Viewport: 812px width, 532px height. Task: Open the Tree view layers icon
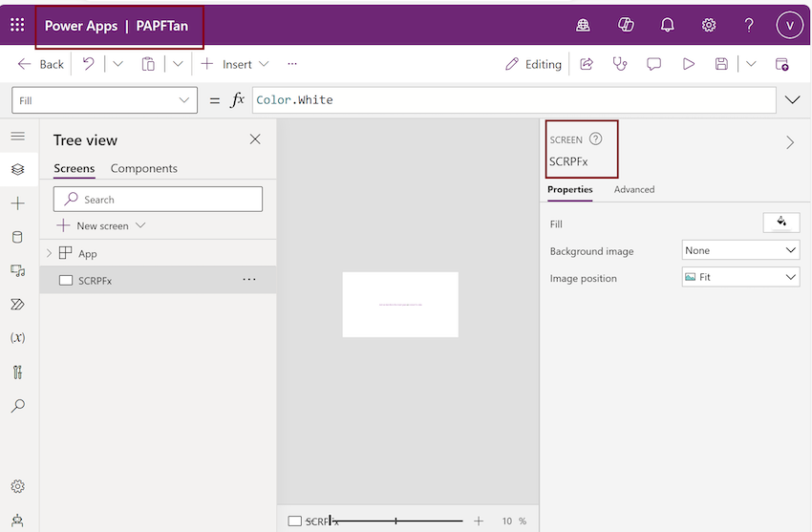tap(17, 169)
